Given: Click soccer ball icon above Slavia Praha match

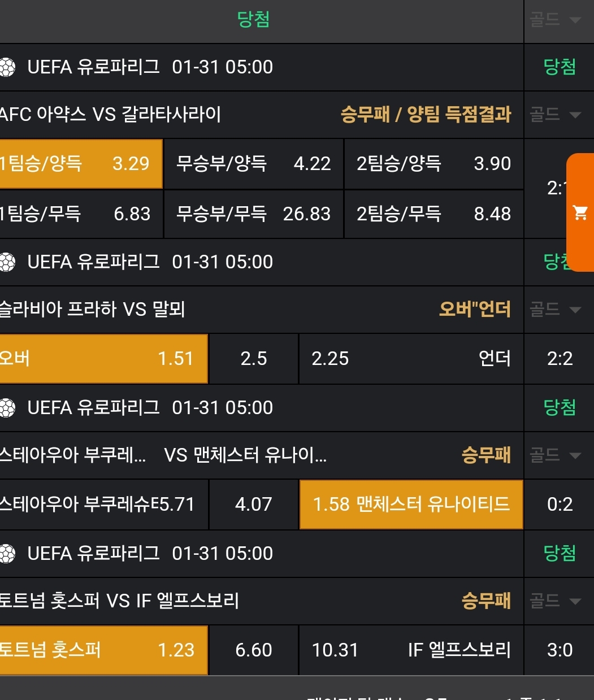Looking at the screenshot, I should coord(7,262).
